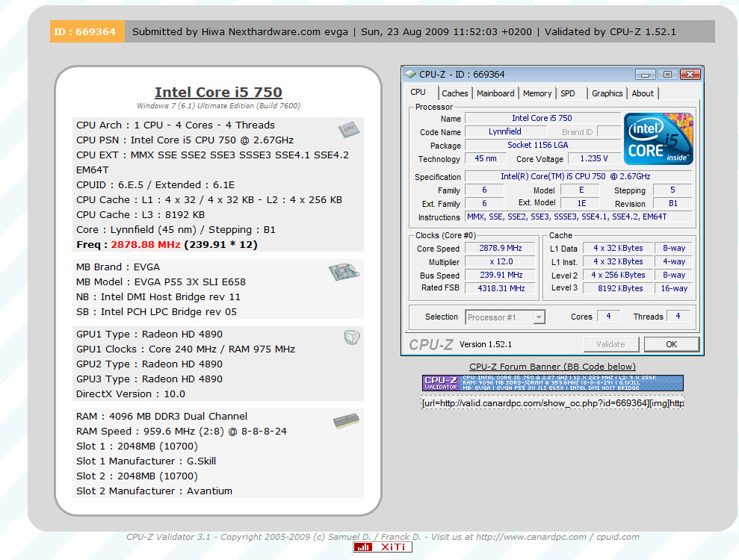
Task: Click the Level 2 value 4 x 256 KBytes
Action: pos(618,275)
